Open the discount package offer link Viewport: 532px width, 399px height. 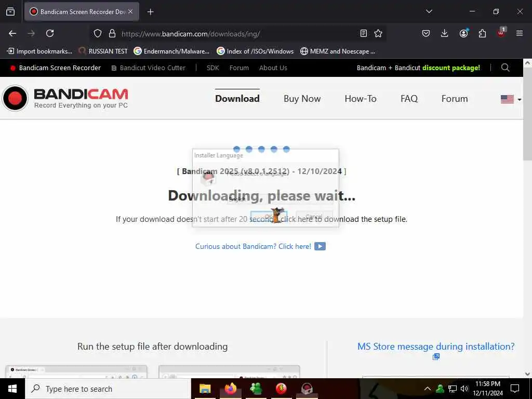[418, 68]
